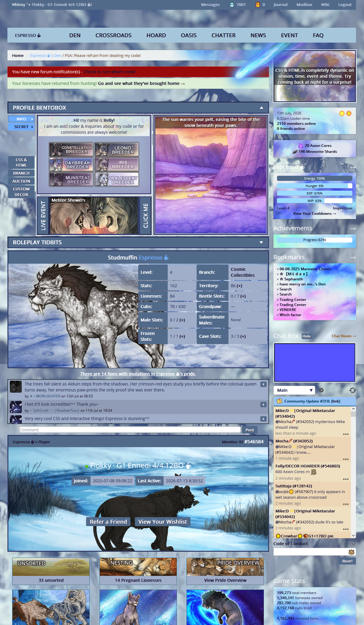364x625 pixels.
Task: Open the Constellation Breeder badge
Action: coord(71,150)
